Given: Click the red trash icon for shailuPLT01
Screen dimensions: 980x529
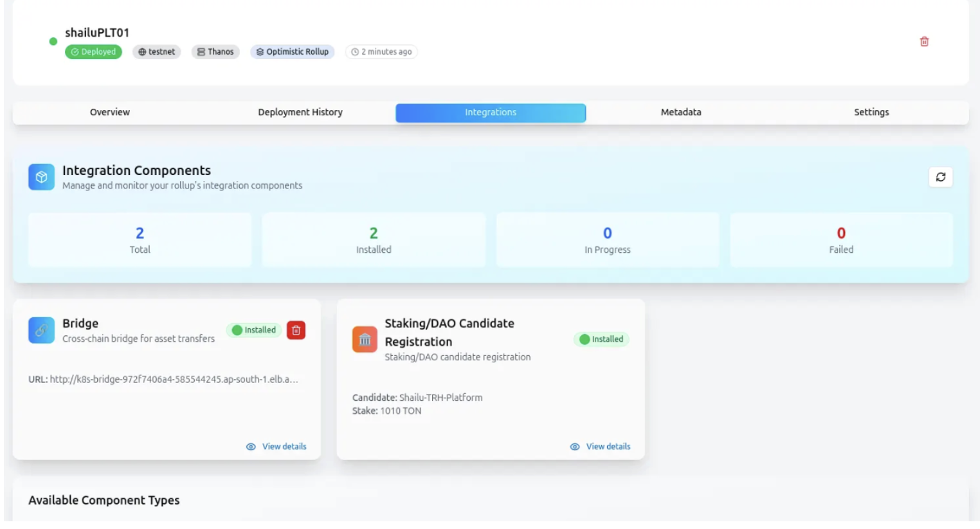Looking at the screenshot, I should click(924, 42).
